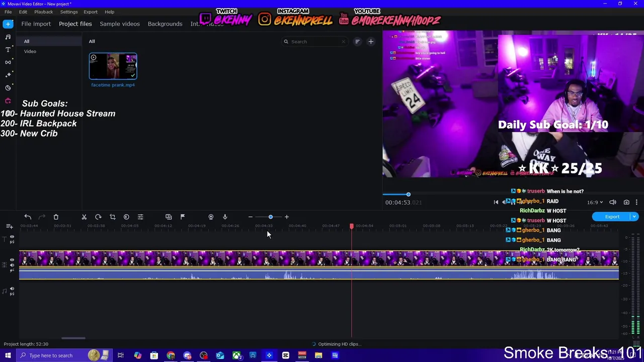Open the Sounds panel music note icon
The width and height of the screenshot is (644, 362).
coord(8,37)
